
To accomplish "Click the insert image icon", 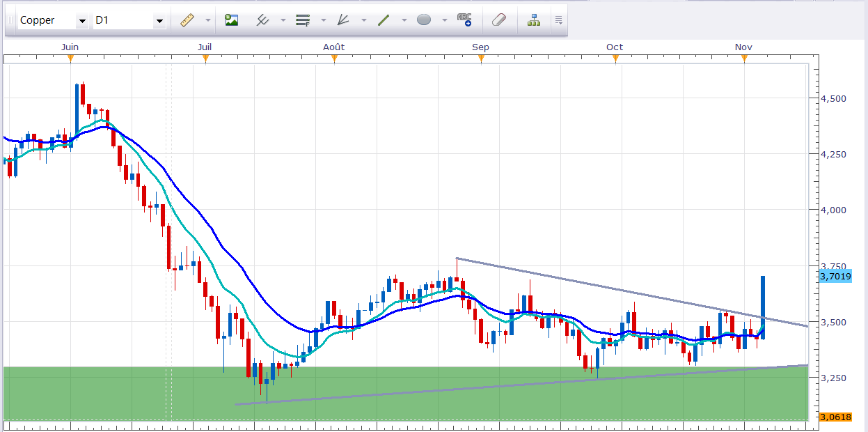I will click(x=232, y=20).
